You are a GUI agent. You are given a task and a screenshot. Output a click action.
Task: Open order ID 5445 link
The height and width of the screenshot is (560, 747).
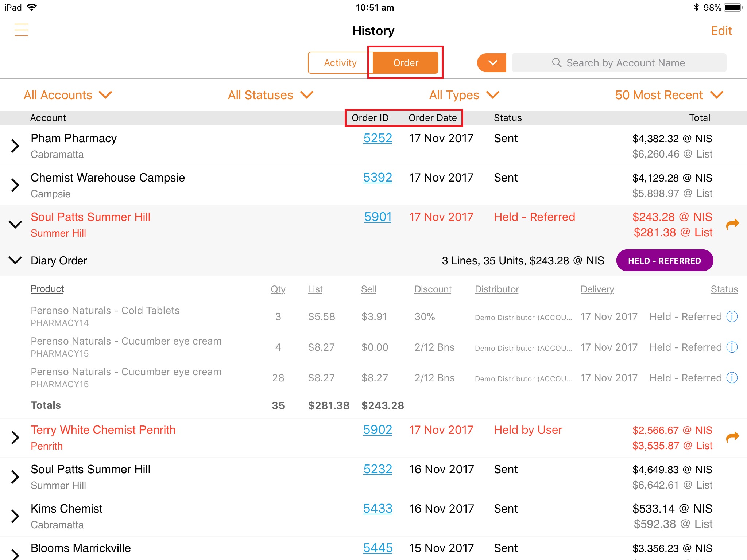pyautogui.click(x=378, y=548)
